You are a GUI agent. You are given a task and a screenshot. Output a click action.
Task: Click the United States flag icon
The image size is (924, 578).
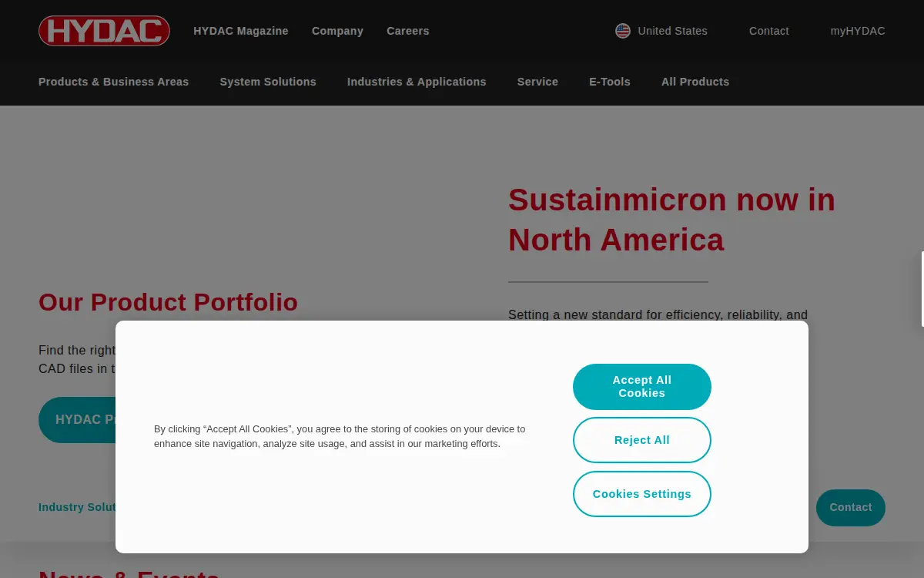tap(623, 31)
